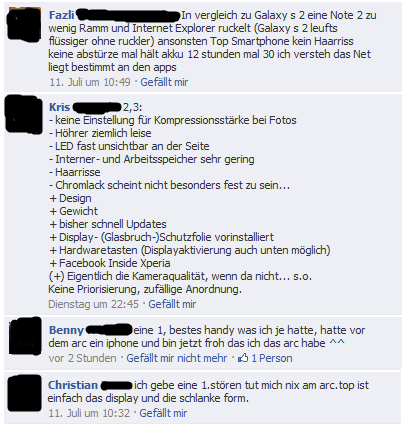View the 1 Person who liked Benny's comment
Screen dimensions: 402x426
(x=272, y=358)
